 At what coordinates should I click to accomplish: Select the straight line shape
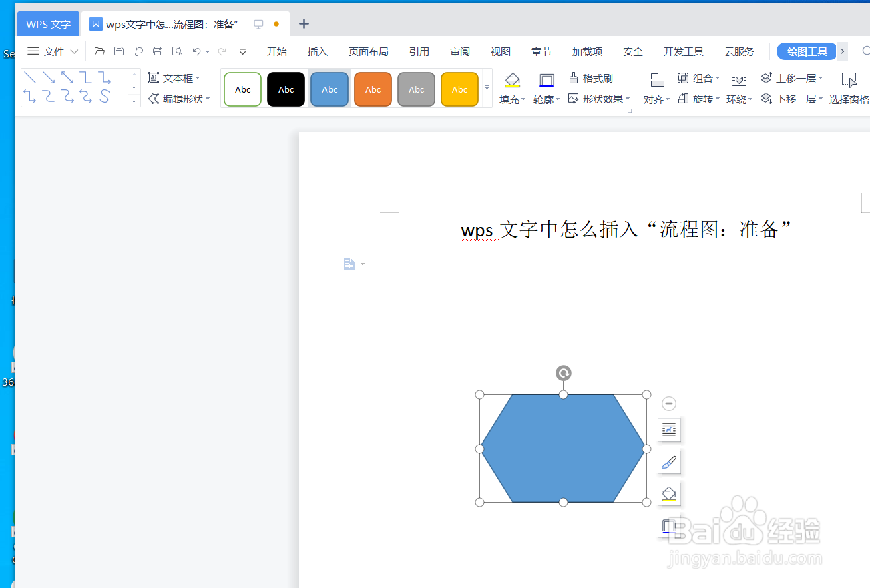click(x=30, y=77)
